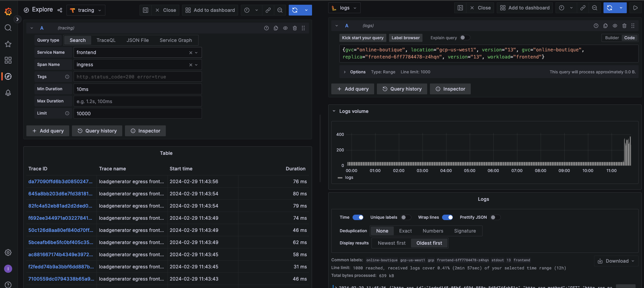Open the Administration gear icon in sidebar
Viewport: 644px width, 288px height.
coord(8,253)
